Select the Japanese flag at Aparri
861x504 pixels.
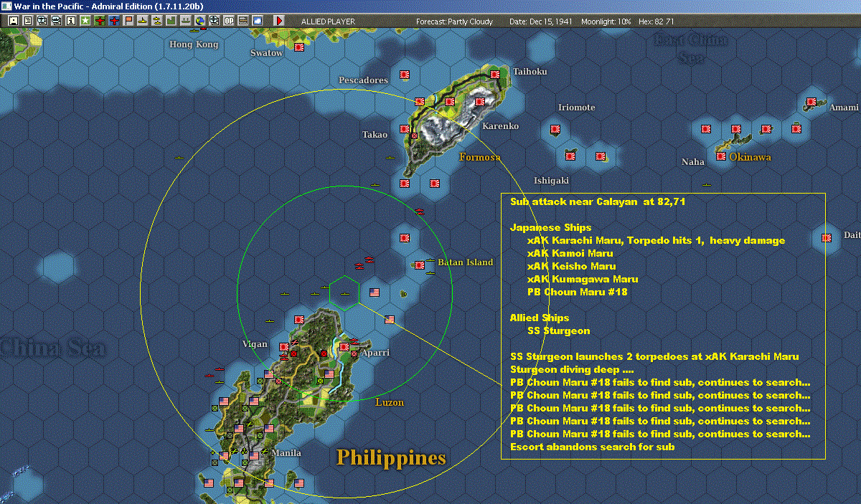(x=344, y=347)
